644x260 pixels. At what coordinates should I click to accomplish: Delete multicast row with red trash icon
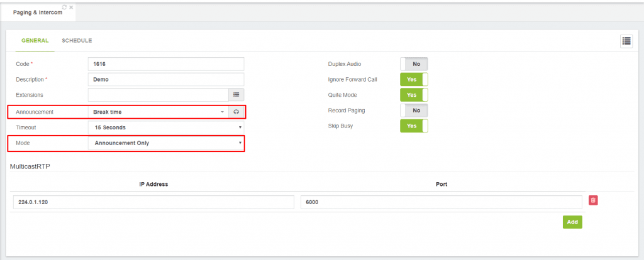coord(593,200)
